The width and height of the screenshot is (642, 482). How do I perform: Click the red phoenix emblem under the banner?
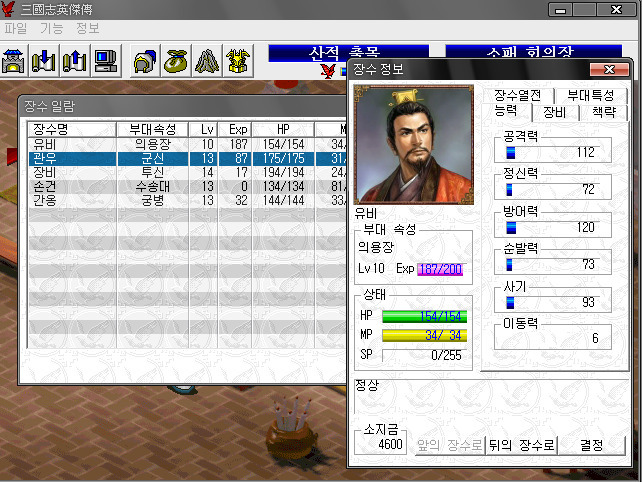(x=328, y=71)
